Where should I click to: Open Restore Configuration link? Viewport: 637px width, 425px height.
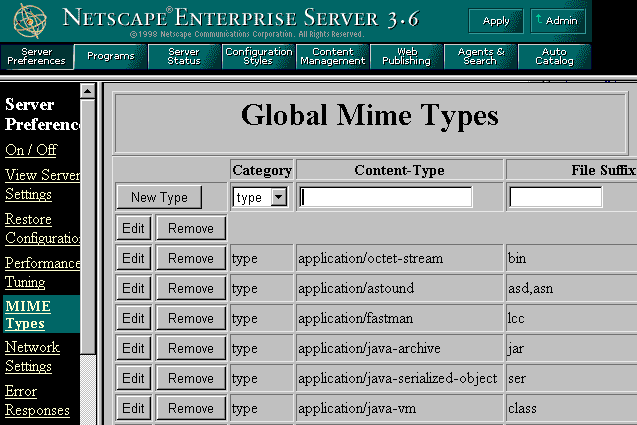pos(42,228)
